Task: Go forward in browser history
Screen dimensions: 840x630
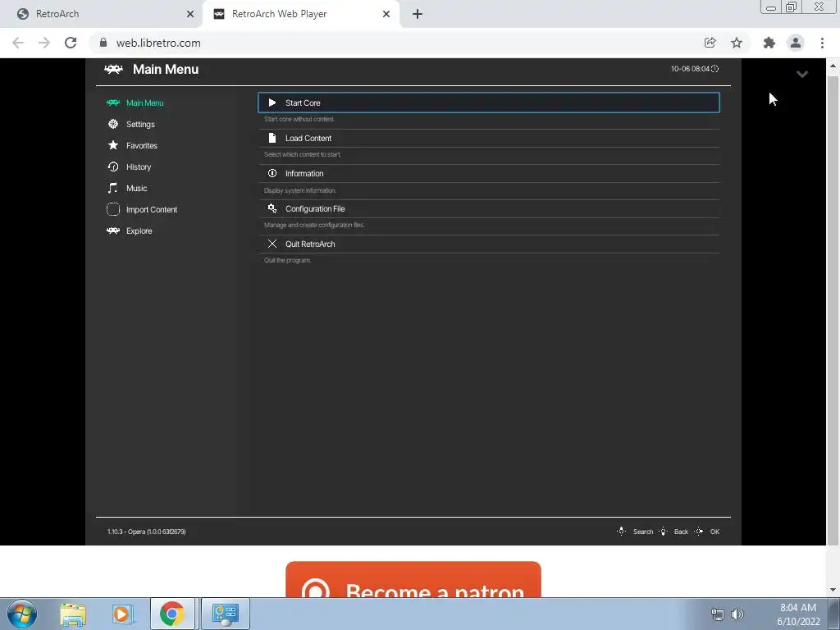Action: point(44,43)
